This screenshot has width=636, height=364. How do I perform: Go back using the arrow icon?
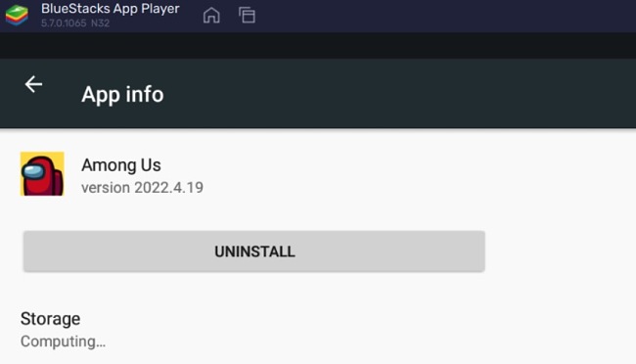coord(33,84)
